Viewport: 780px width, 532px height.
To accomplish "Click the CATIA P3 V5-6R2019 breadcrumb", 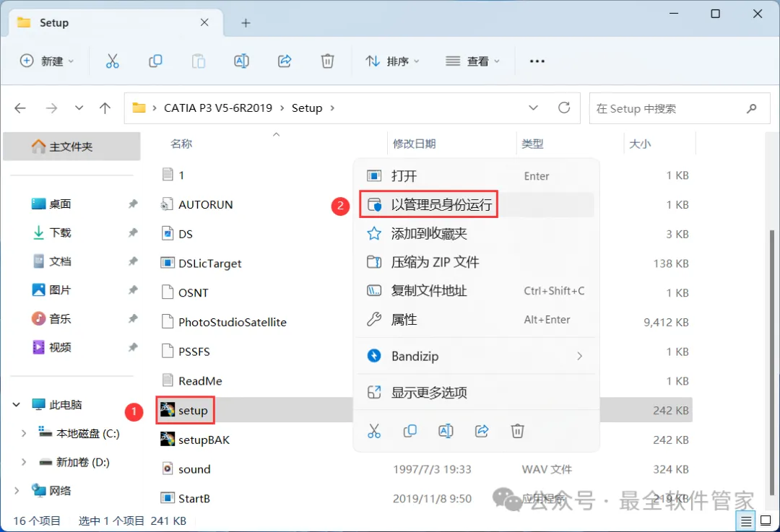I will coord(218,108).
